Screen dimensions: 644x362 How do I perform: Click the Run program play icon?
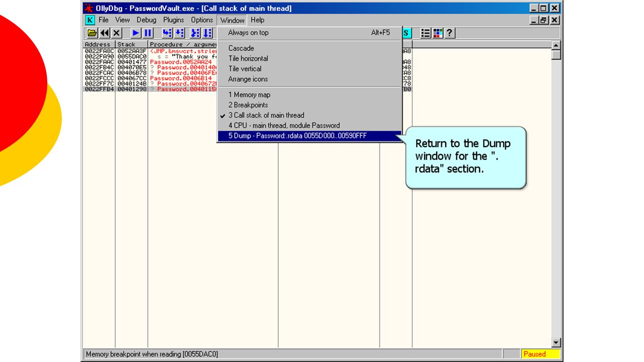[136, 33]
